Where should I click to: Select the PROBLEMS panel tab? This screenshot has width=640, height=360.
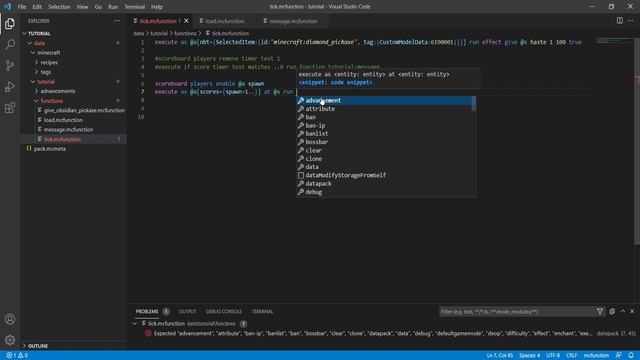[x=147, y=311]
